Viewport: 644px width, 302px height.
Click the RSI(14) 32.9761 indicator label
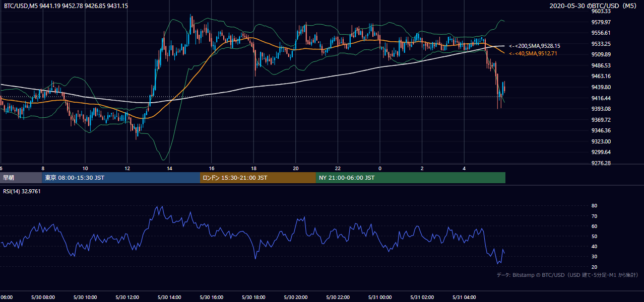22,191
